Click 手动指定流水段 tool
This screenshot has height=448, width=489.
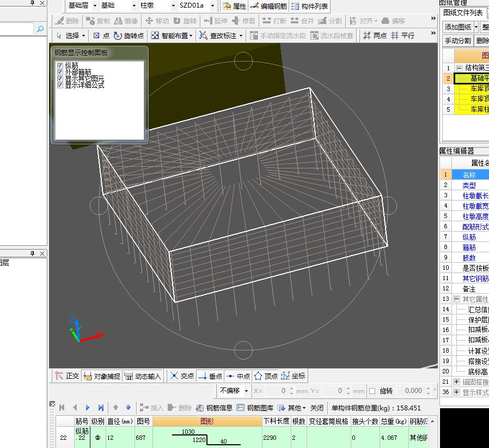tap(278, 35)
